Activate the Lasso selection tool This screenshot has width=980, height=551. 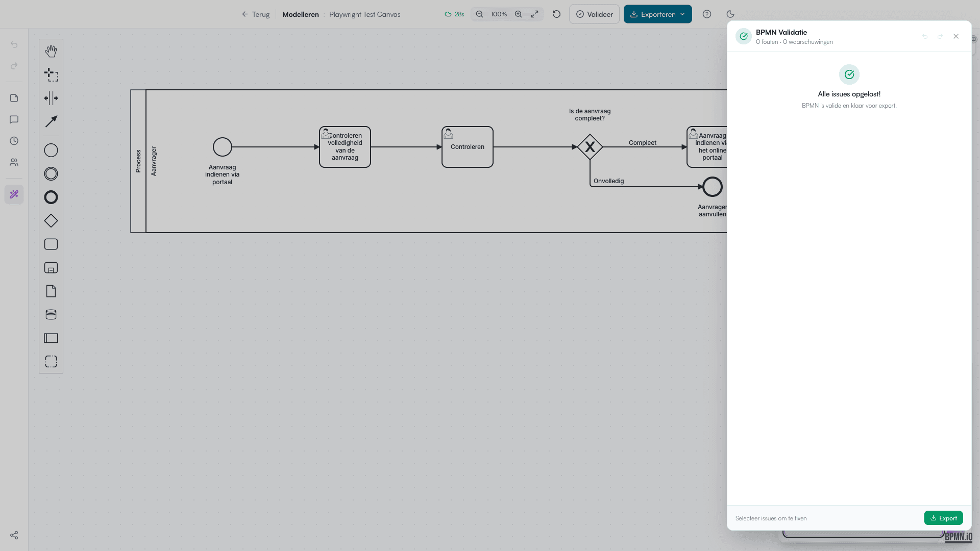coord(51,74)
